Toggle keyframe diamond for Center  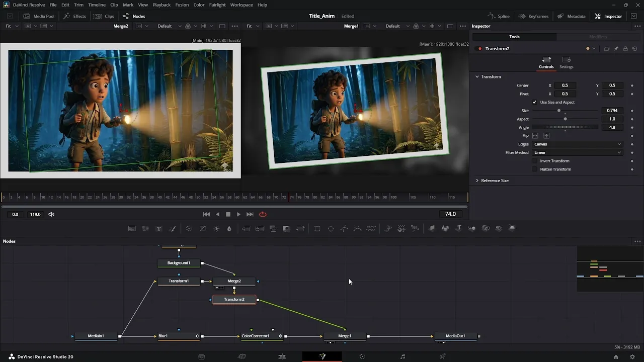(632, 85)
